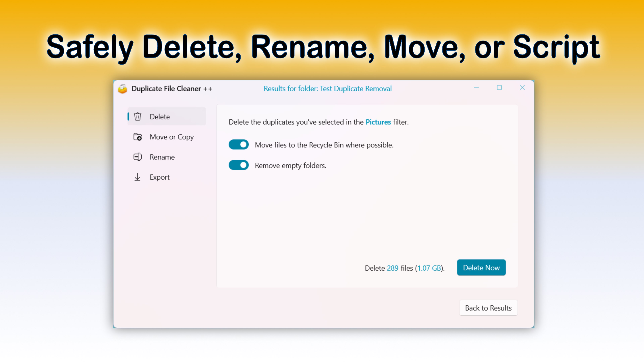The image size is (644, 362).
Task: Open the Move or Copy section
Action: point(172,137)
